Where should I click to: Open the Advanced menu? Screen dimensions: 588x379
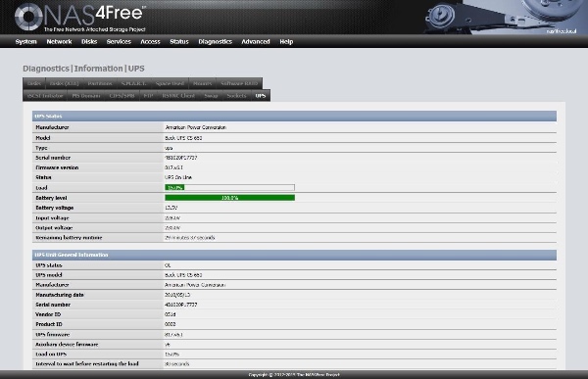point(256,41)
